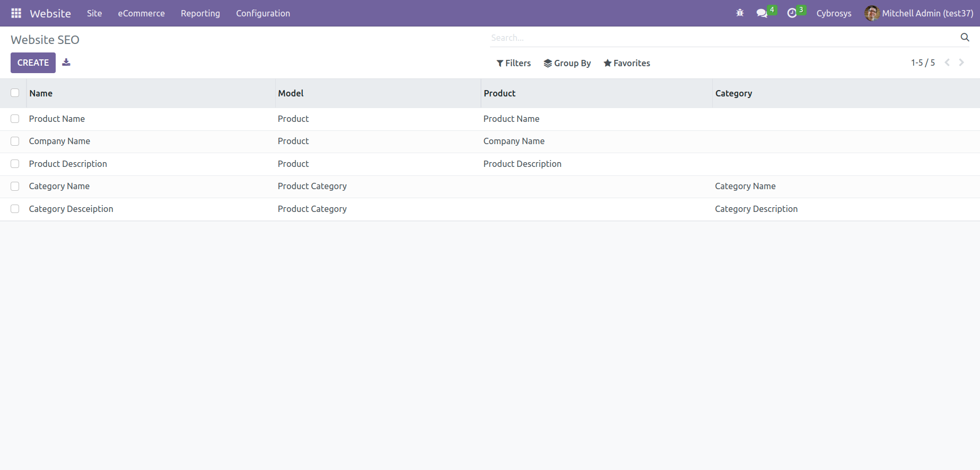Go to the next page arrow
Screen dimensions: 980x470
pos(961,63)
